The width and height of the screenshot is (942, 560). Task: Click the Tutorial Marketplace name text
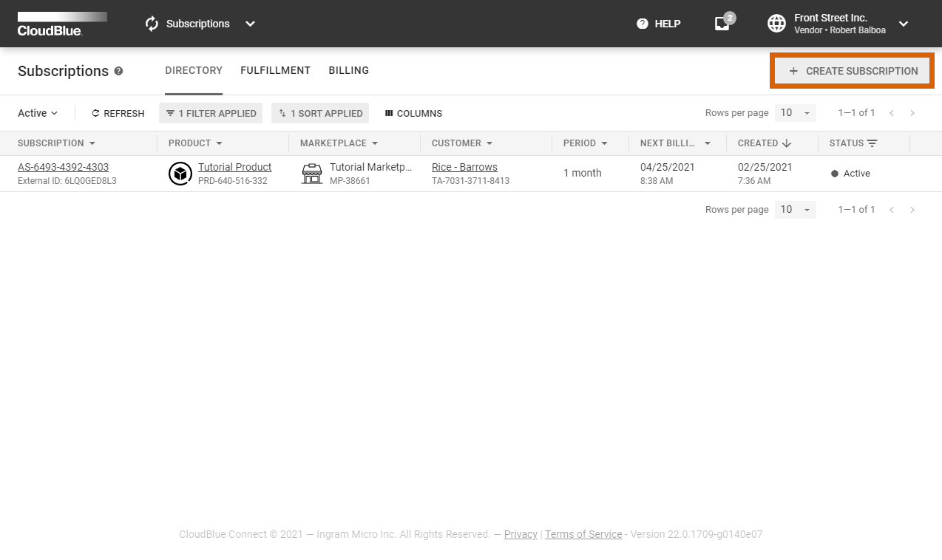pyautogui.click(x=370, y=167)
